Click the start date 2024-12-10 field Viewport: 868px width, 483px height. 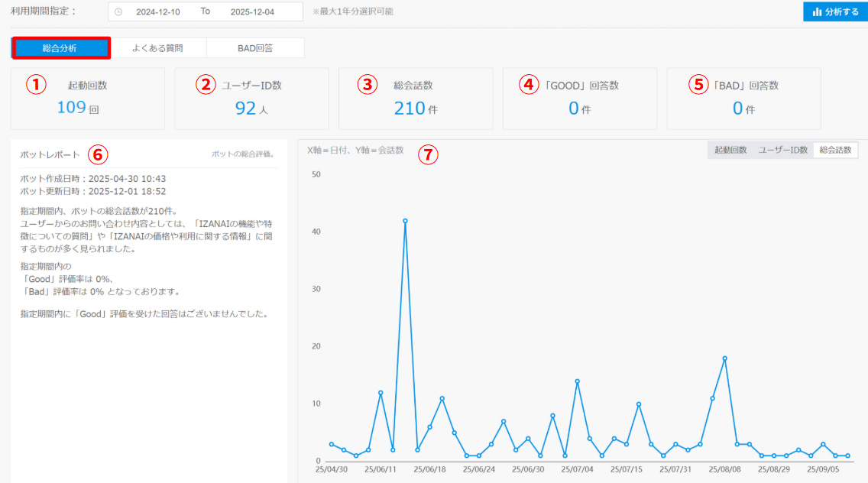(x=158, y=12)
